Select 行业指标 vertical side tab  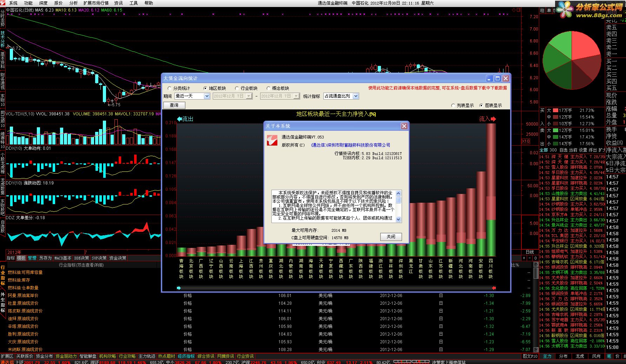[3, 275]
